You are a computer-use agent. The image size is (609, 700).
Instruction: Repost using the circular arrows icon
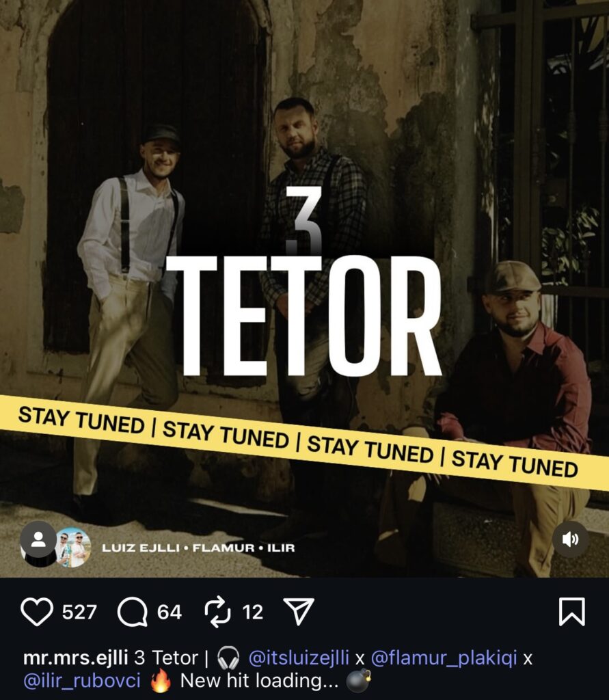(217, 612)
